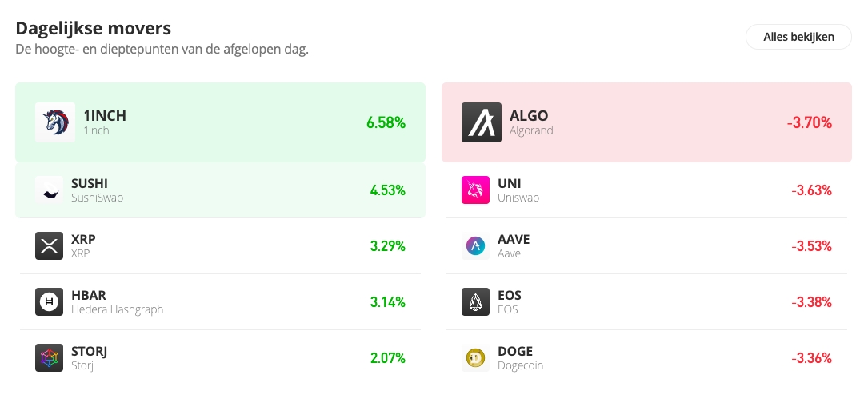Click the SushiSwap logo icon
This screenshot has height=415, width=868.
[x=50, y=190]
